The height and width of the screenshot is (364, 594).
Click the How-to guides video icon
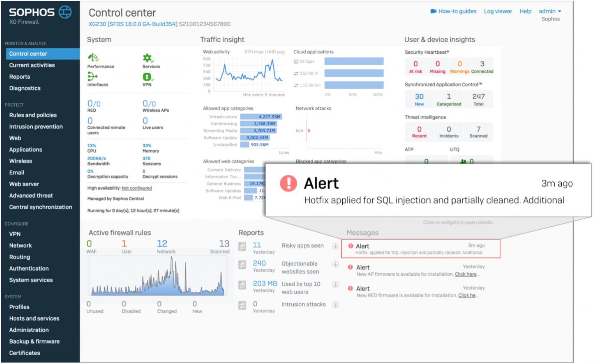tap(433, 11)
